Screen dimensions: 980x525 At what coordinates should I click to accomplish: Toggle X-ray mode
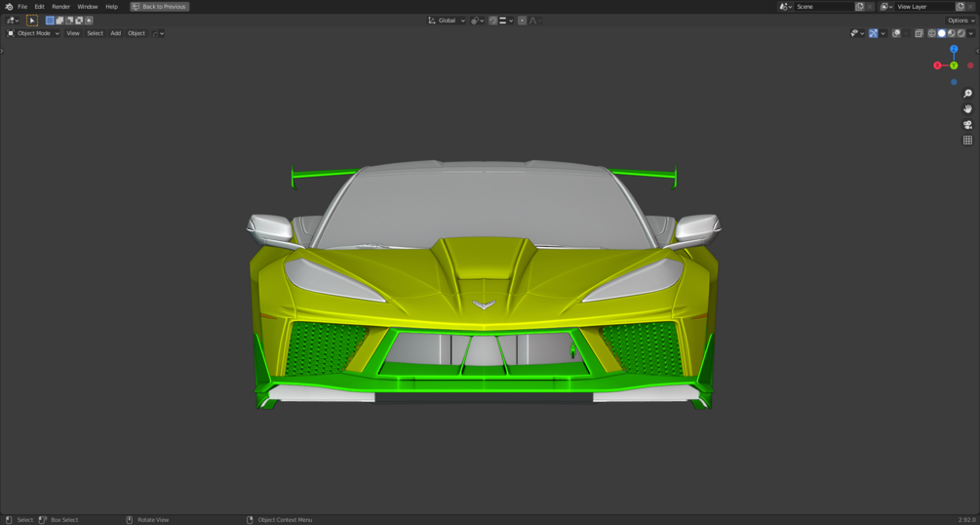919,33
